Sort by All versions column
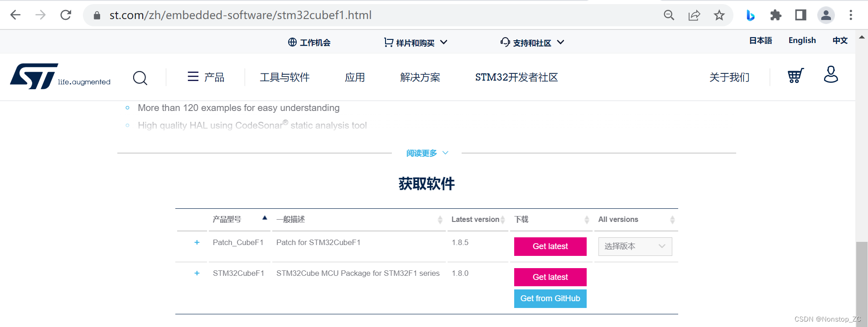The width and height of the screenshot is (868, 327). click(636, 219)
